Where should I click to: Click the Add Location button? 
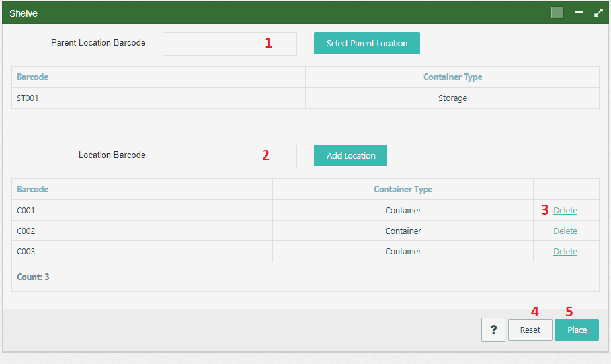pyautogui.click(x=350, y=156)
